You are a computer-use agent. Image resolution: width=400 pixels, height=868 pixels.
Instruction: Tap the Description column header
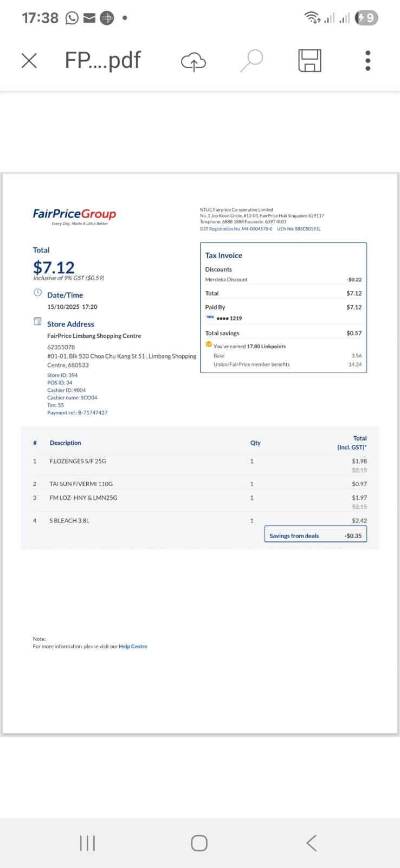coord(66,443)
